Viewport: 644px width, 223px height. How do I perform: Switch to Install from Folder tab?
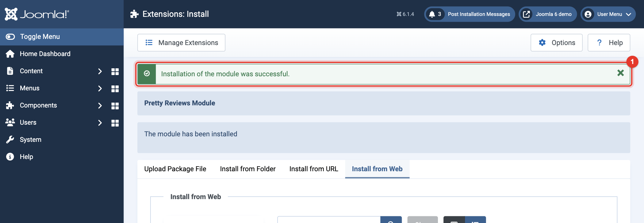[x=248, y=169]
